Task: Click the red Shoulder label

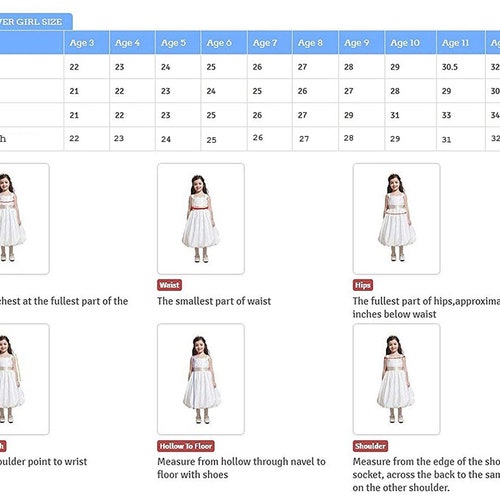Action: pos(370,446)
